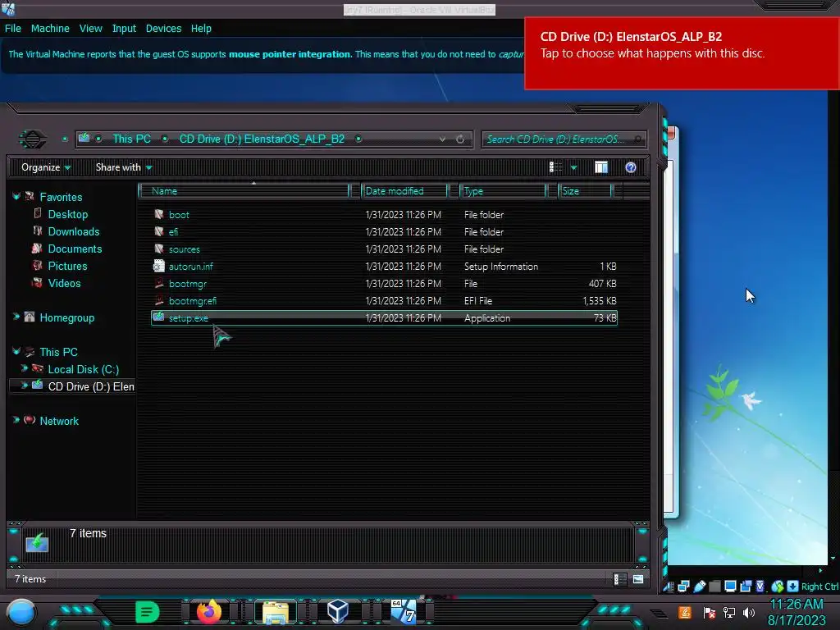Open the network tray icon
Viewport: 840px width, 630px height.
729,612
